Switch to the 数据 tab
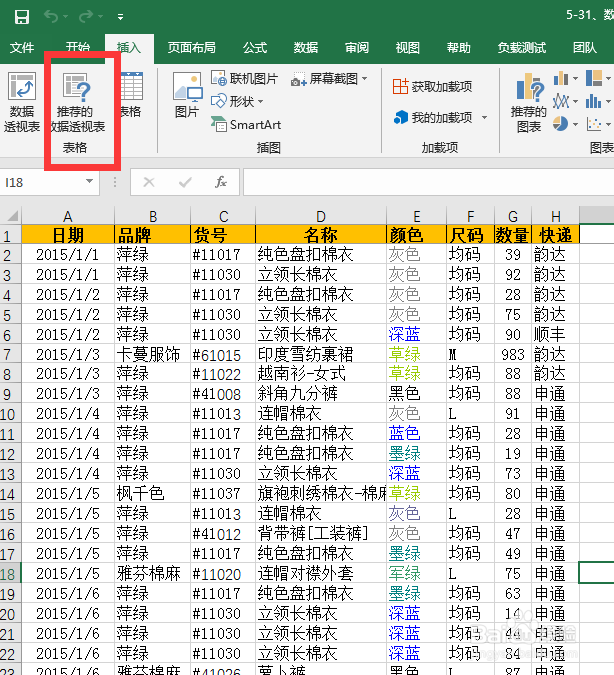 306,47
